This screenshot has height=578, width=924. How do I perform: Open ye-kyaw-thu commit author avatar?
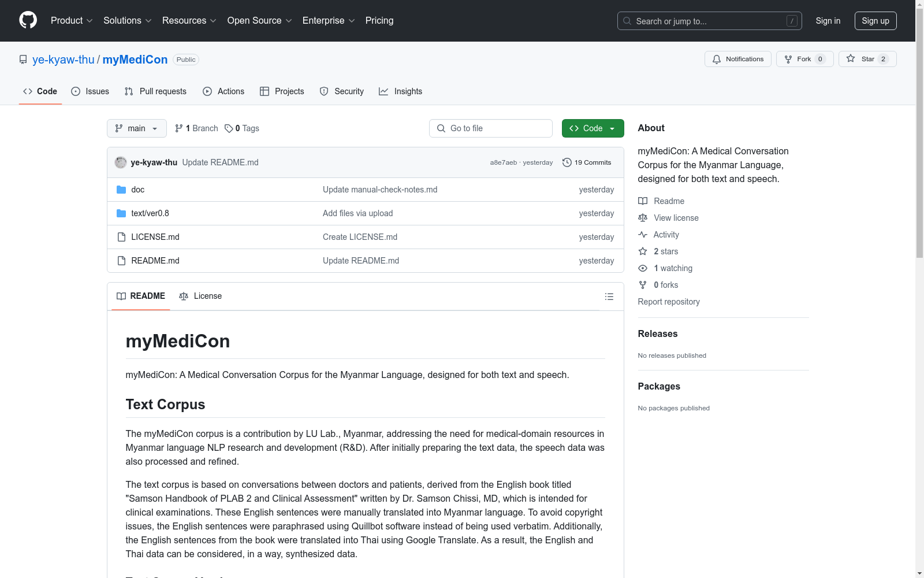click(x=121, y=162)
